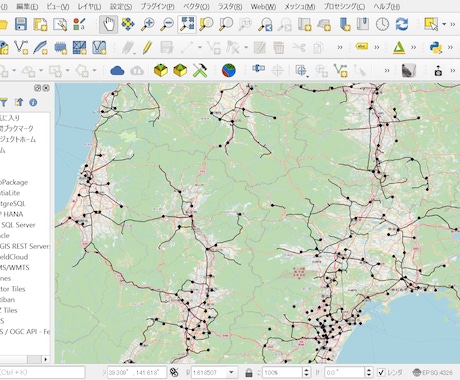Open the Help menu
Viewport: 460px width, 380px height.
387,7
